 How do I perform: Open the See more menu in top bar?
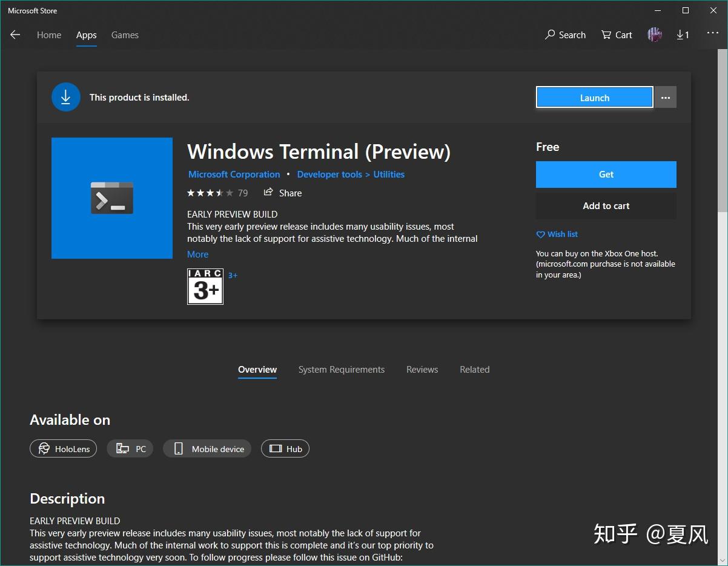click(712, 35)
